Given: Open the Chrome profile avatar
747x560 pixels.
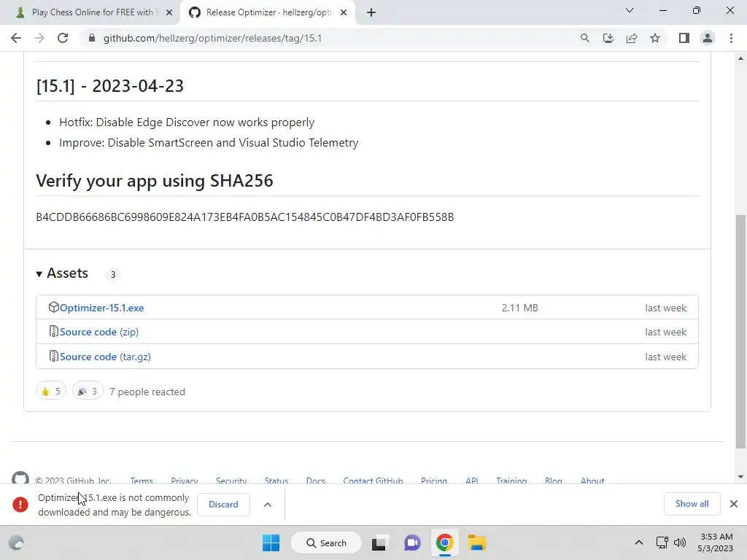Looking at the screenshot, I should (708, 38).
